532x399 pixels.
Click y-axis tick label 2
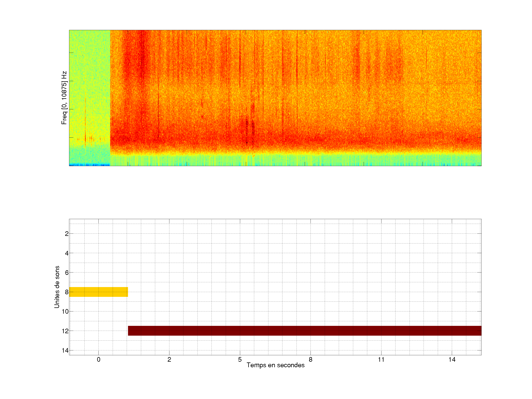coord(67,234)
